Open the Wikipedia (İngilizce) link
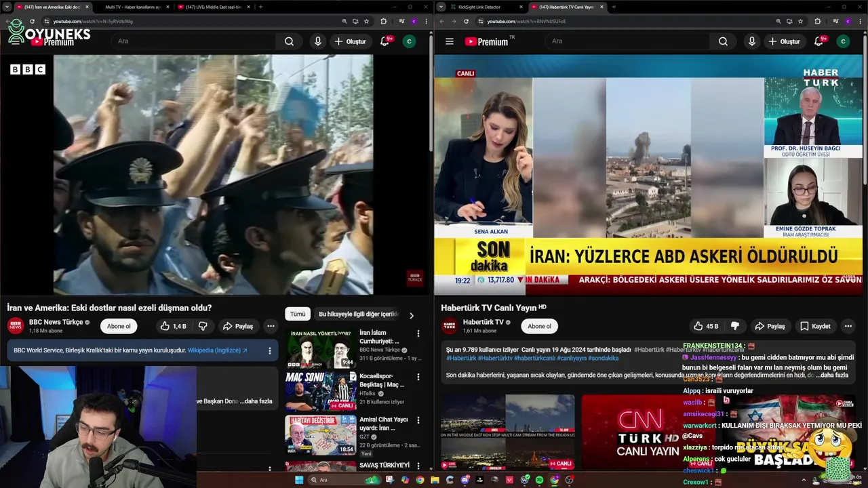The height and width of the screenshot is (488, 868). [218, 350]
